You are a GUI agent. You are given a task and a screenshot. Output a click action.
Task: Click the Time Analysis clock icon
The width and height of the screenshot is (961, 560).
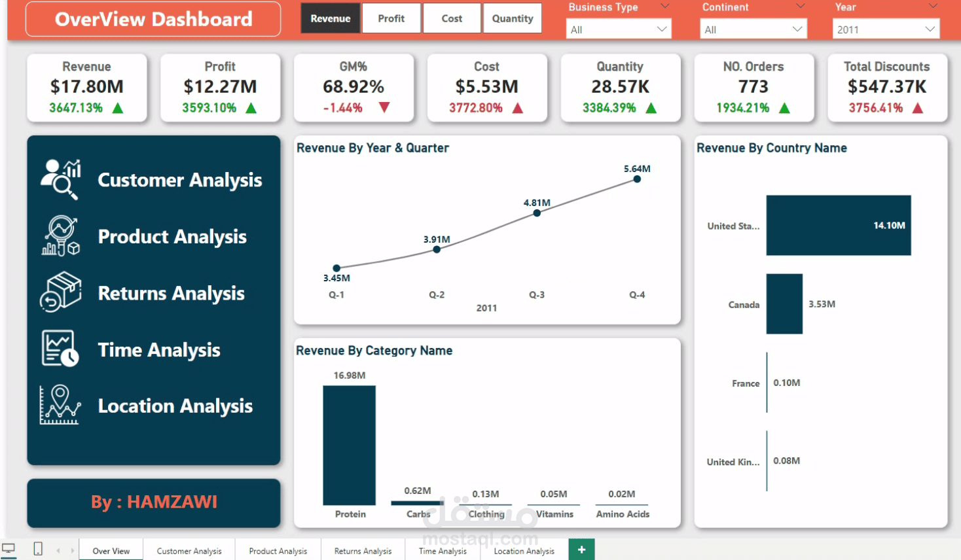[60, 348]
